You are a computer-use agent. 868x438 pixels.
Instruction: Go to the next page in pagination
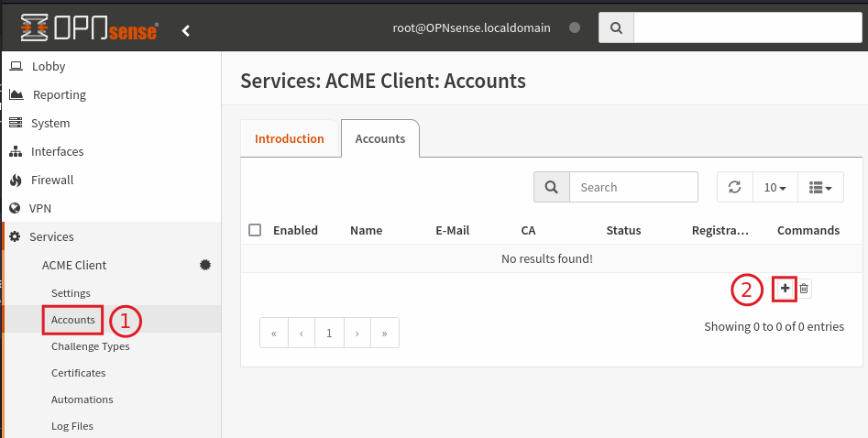pos(357,334)
